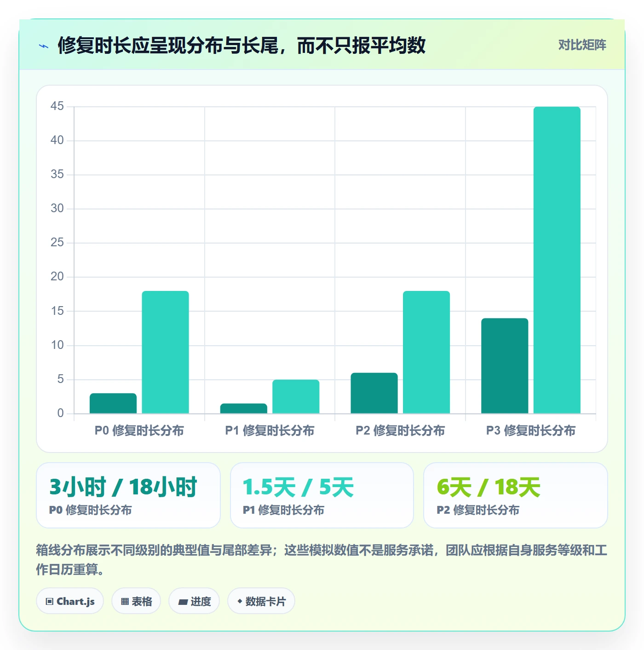Screen dimensions: 644x650
Task: Select the 数据卡片 tag
Action: coord(261,601)
